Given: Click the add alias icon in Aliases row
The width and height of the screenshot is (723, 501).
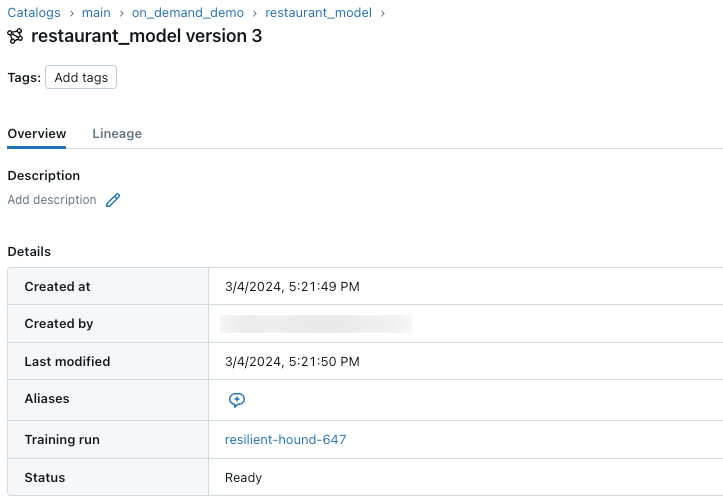Looking at the screenshot, I should pos(237,400).
